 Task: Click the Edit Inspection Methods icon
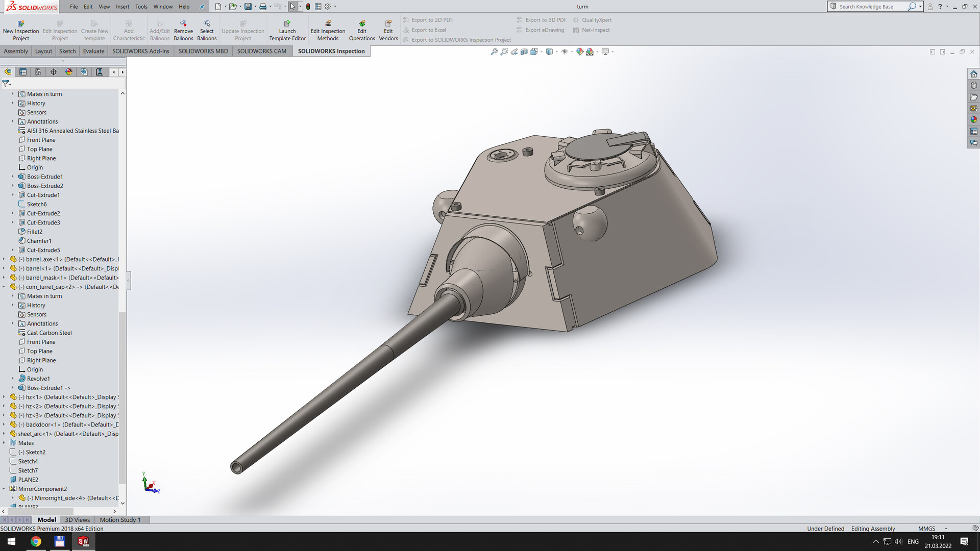click(x=328, y=29)
